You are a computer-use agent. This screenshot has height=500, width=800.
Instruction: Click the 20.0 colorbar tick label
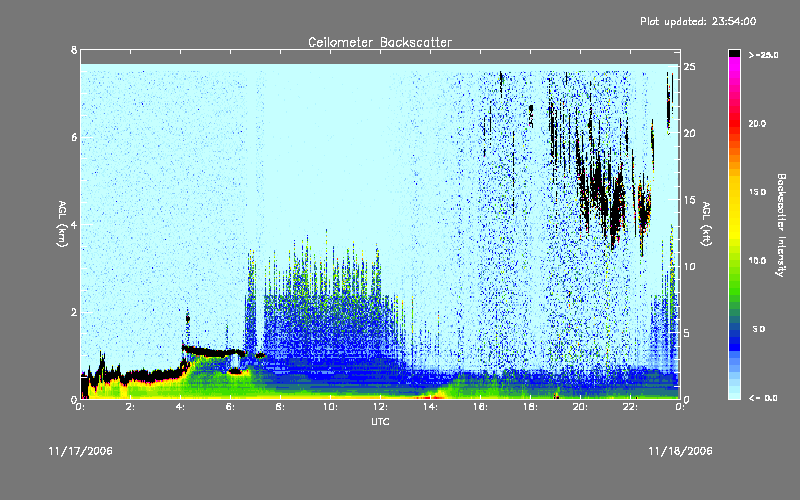click(757, 123)
